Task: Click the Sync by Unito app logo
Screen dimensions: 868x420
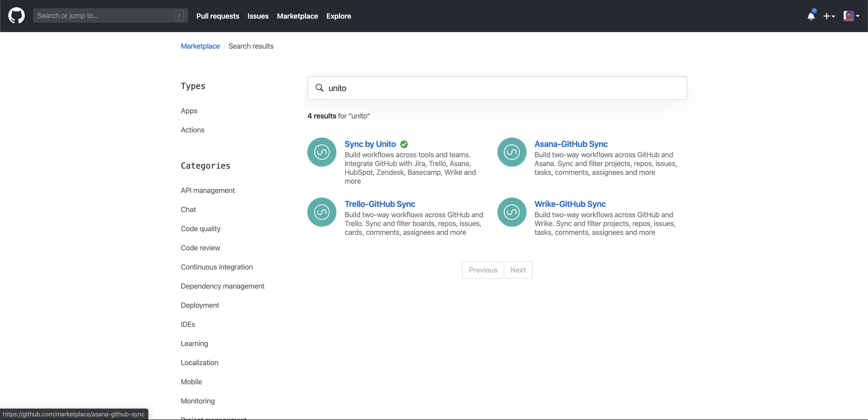Action: (321, 152)
